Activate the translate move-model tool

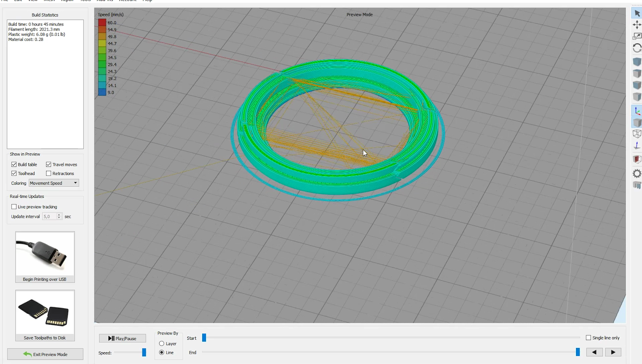(637, 25)
